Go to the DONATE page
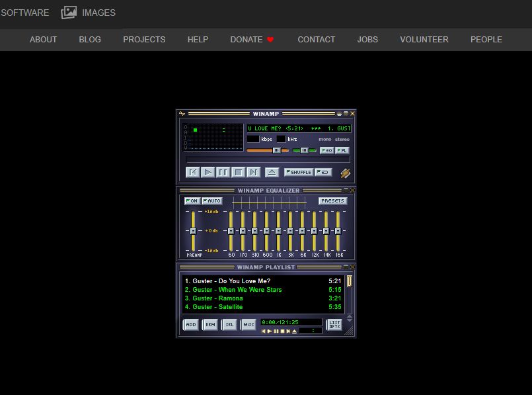The height and width of the screenshot is (397, 532). pos(247,40)
